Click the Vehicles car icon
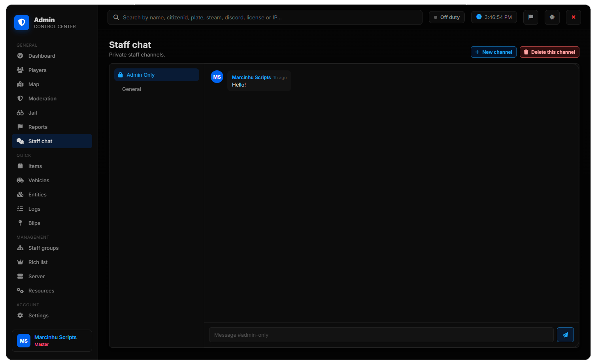598x364 pixels. click(20, 180)
